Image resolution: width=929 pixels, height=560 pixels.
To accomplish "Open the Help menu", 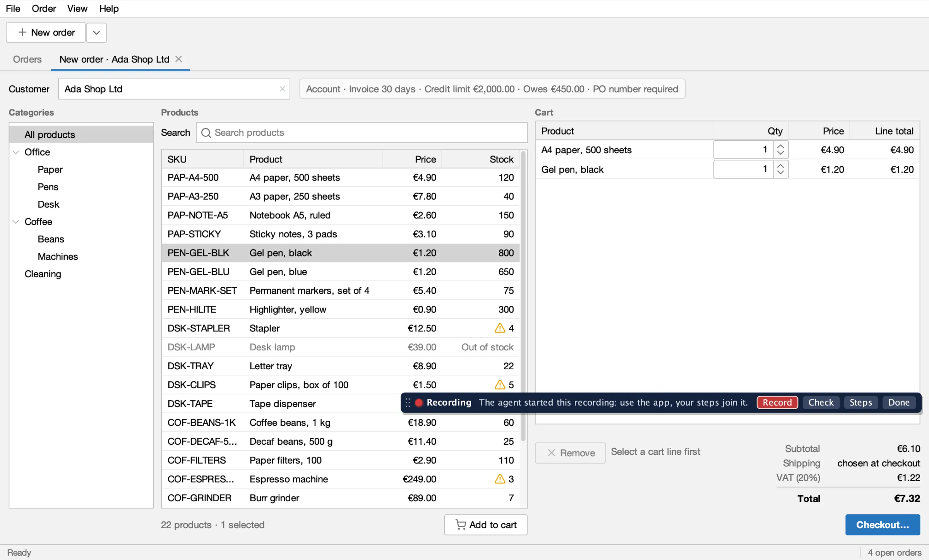I will [x=109, y=9].
